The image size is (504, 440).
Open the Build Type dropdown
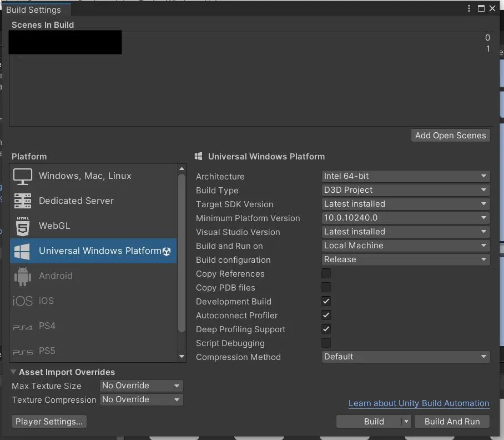pos(406,190)
